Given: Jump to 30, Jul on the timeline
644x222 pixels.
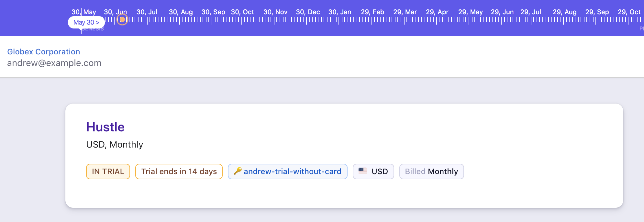Looking at the screenshot, I should click(x=147, y=12).
